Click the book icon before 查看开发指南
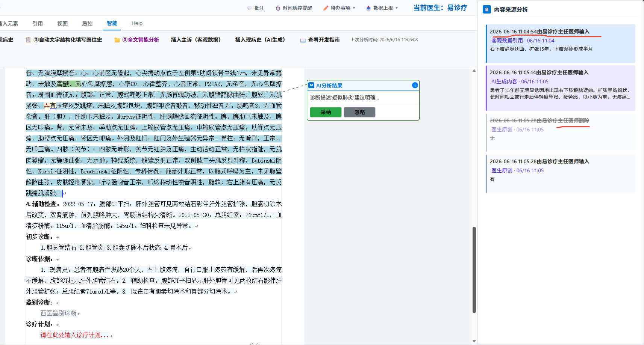Viewport: 644px width, 345px height. click(x=303, y=40)
